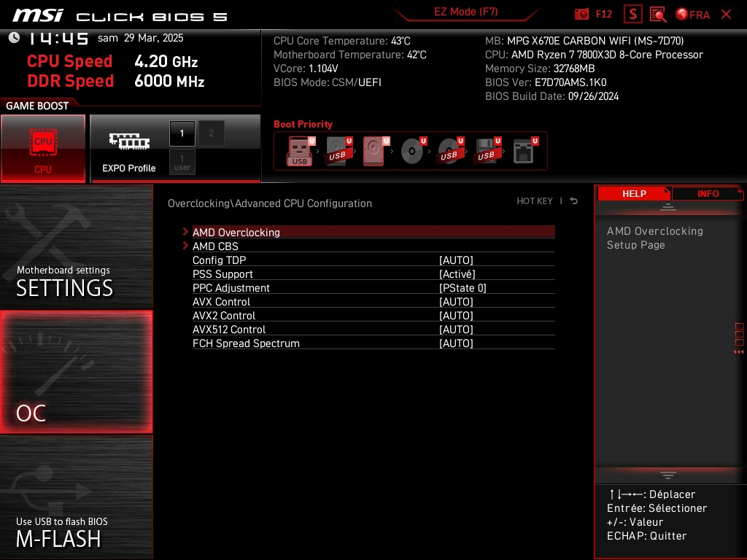Open AVX512 Control [AUTO] options
The image size is (747, 560).
click(x=456, y=329)
